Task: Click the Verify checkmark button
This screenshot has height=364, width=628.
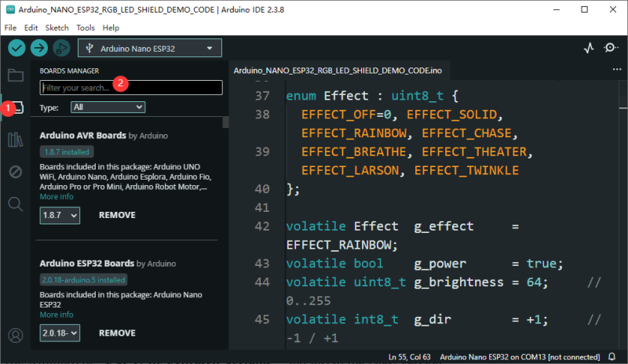Action: point(16,48)
